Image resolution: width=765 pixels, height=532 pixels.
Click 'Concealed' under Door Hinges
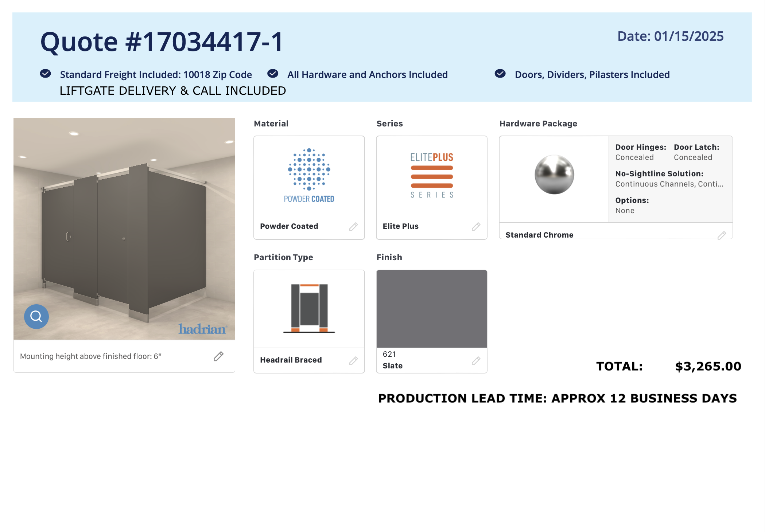[x=634, y=157]
